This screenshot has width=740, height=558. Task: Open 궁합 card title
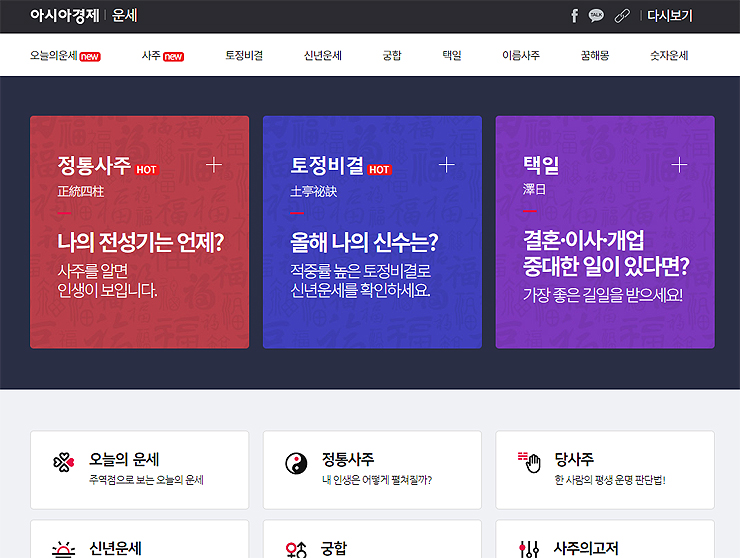click(x=334, y=549)
